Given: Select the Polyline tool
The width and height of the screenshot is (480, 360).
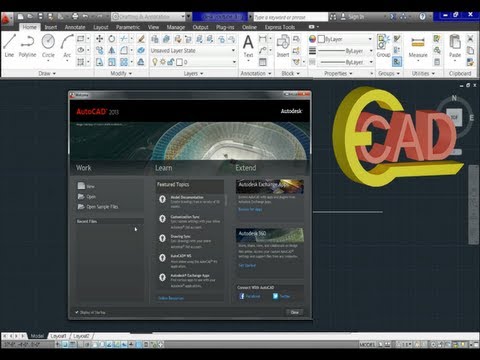Looking at the screenshot, I should tap(27, 46).
